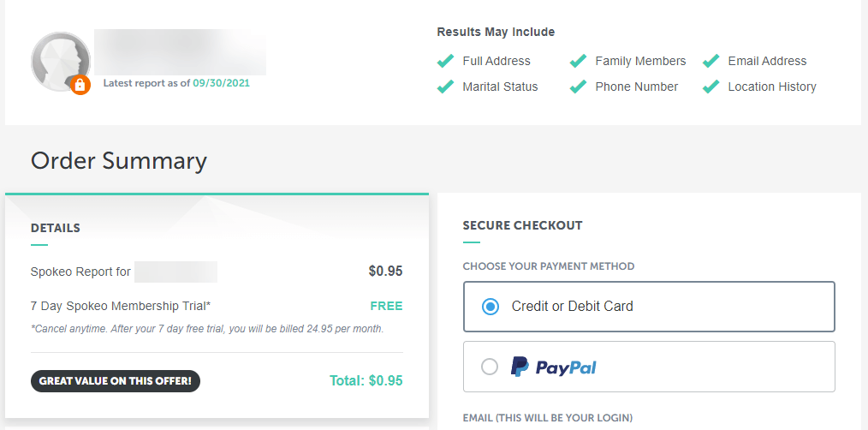Click the Order Summary heading
The height and width of the screenshot is (430, 868).
119,161
